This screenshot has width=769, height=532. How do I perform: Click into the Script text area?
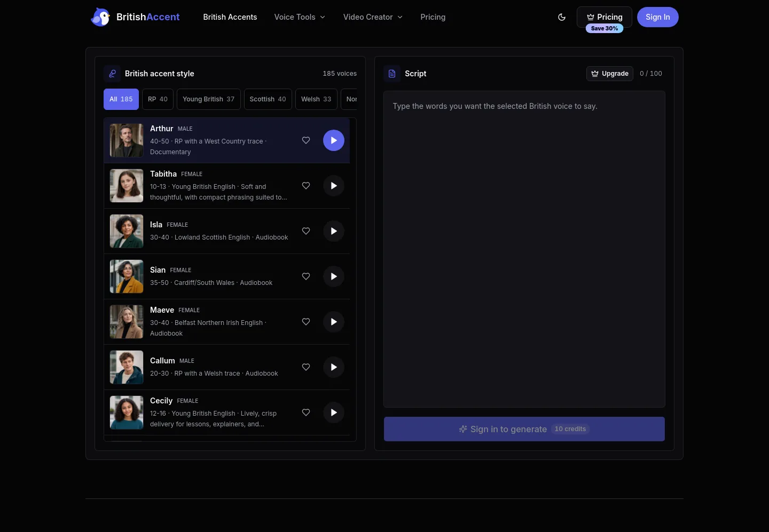tap(524, 249)
